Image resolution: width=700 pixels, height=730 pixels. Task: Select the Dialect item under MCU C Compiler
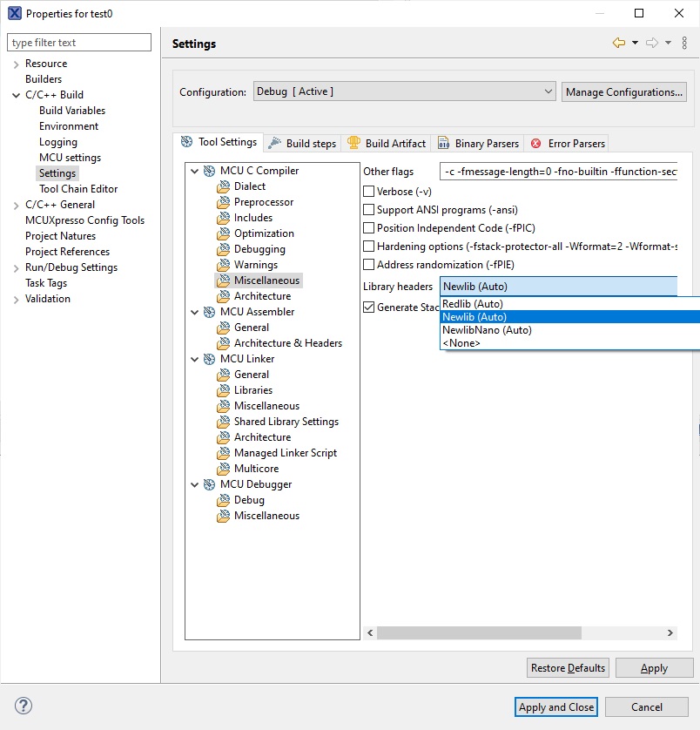(x=250, y=186)
